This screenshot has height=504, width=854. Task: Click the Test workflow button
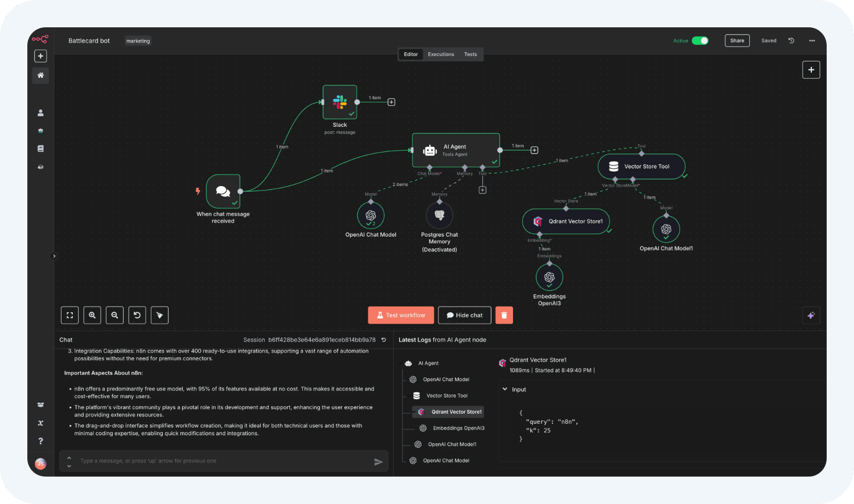[401, 315]
